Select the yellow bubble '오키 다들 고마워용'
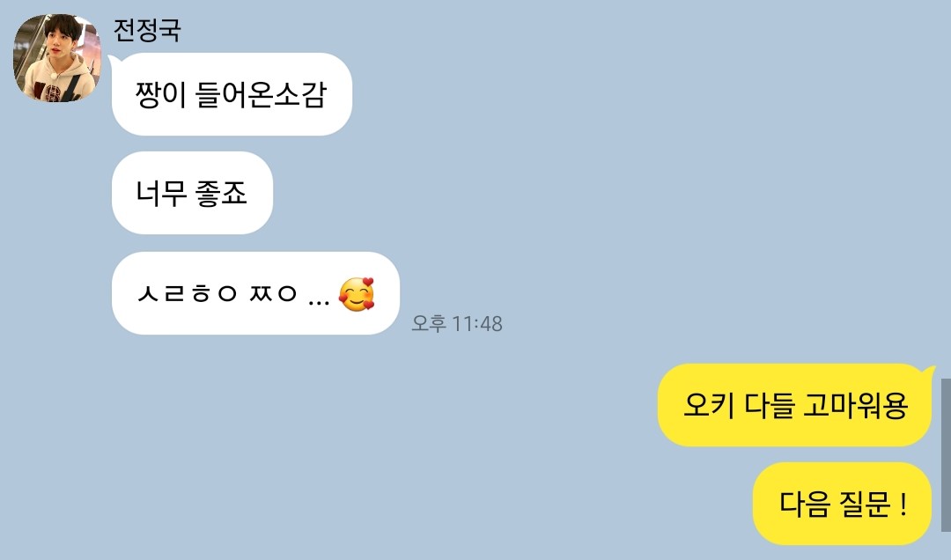This screenshot has height=560, width=951. pyautogui.click(x=794, y=405)
